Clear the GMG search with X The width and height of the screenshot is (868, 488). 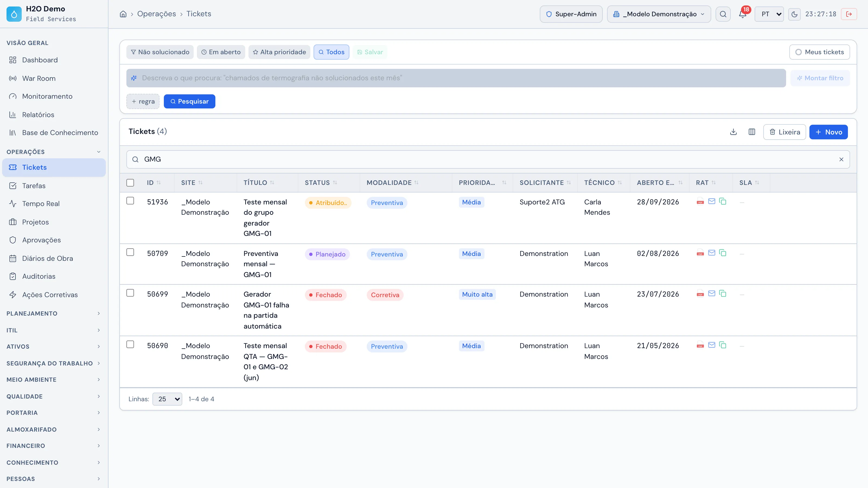(x=841, y=159)
